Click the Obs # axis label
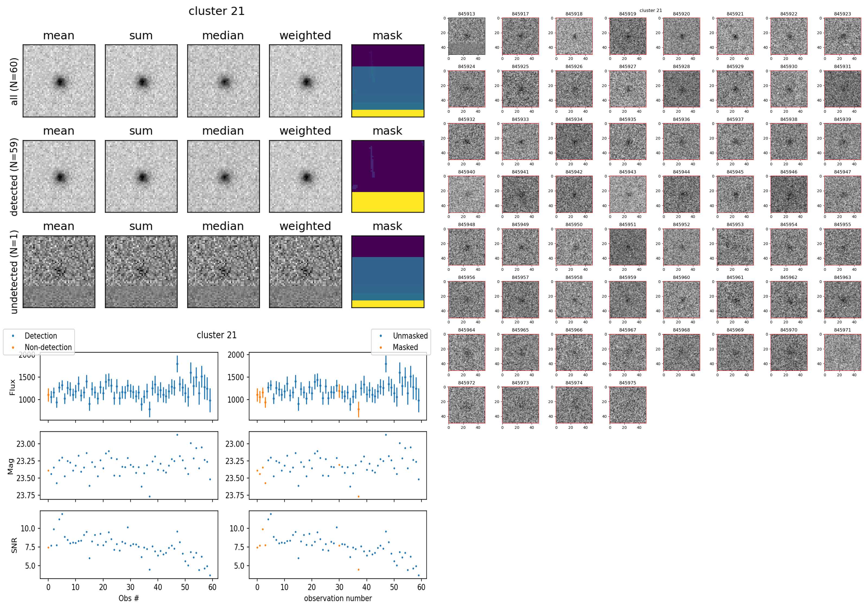 click(129, 598)
